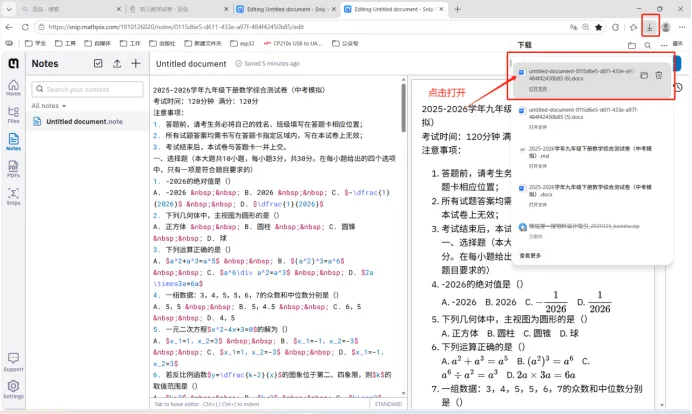Click the translate icon in address bar
The height and width of the screenshot is (414, 692).
[x=573, y=27]
